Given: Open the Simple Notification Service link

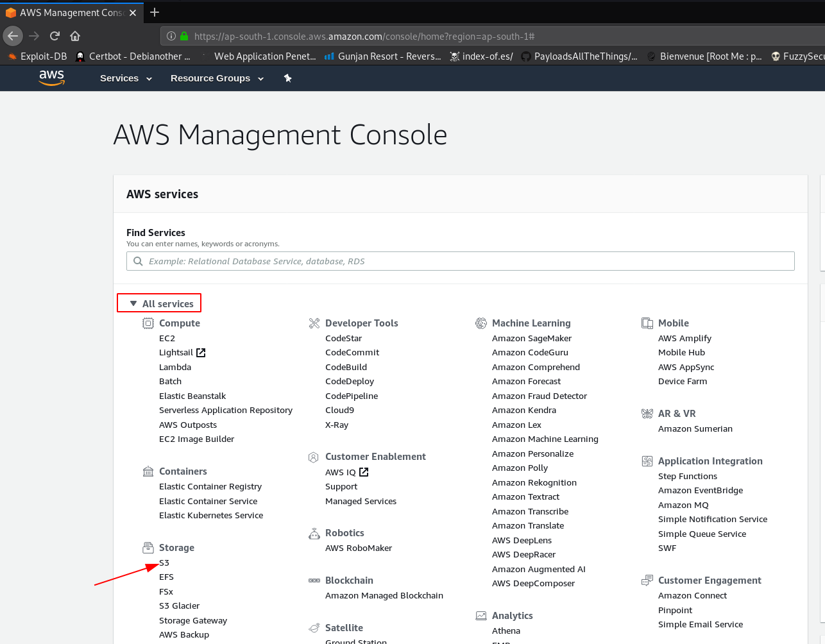Looking at the screenshot, I should [713, 520].
